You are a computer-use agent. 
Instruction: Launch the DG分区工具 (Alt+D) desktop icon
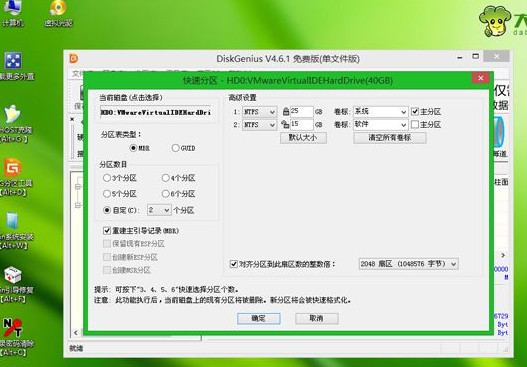(14, 177)
